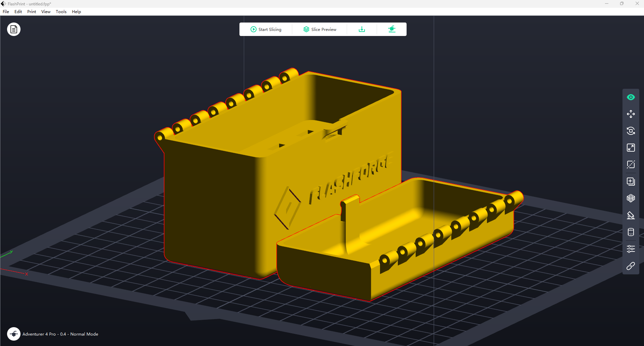Click the cylinder shape icon

point(631,232)
